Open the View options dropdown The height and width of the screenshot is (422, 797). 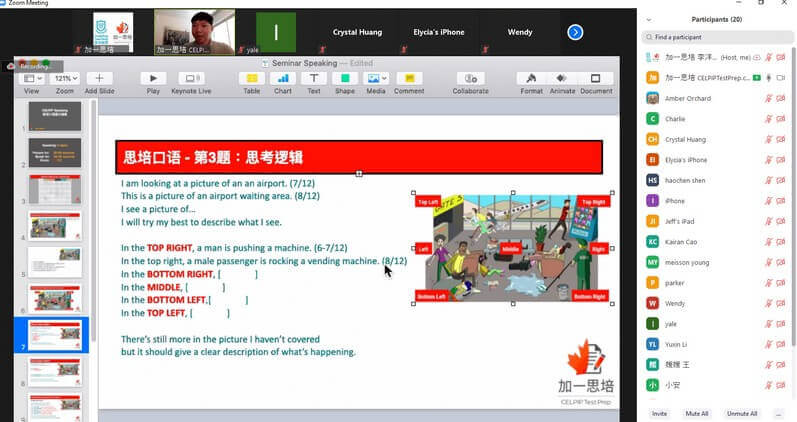tap(32, 78)
